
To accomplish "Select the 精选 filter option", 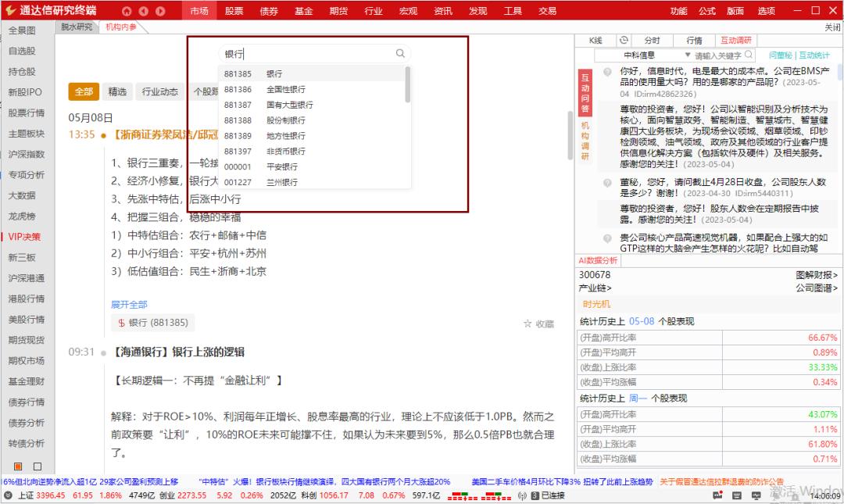I will click(118, 91).
